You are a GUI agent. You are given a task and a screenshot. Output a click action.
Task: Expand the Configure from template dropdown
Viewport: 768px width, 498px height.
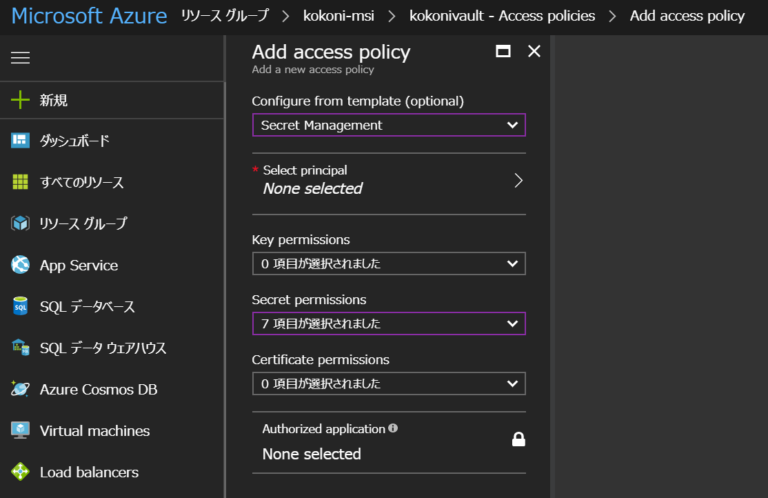click(x=389, y=125)
